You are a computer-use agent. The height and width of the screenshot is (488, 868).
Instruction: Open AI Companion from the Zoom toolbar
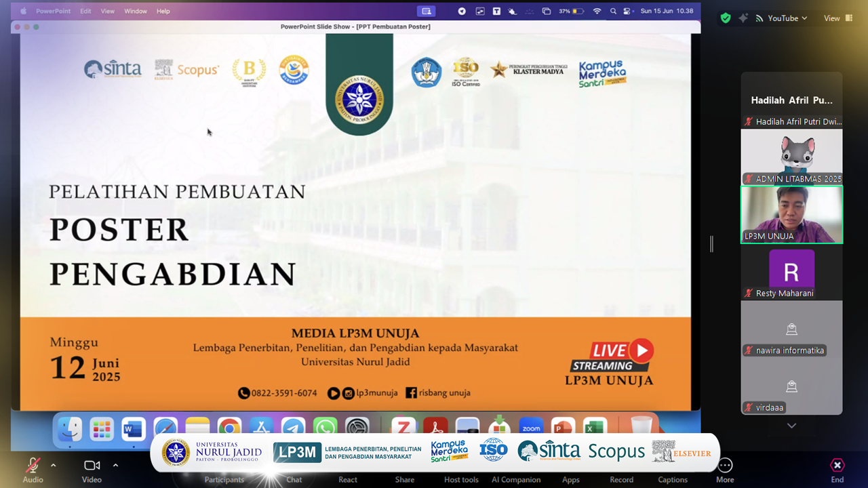pos(516,479)
